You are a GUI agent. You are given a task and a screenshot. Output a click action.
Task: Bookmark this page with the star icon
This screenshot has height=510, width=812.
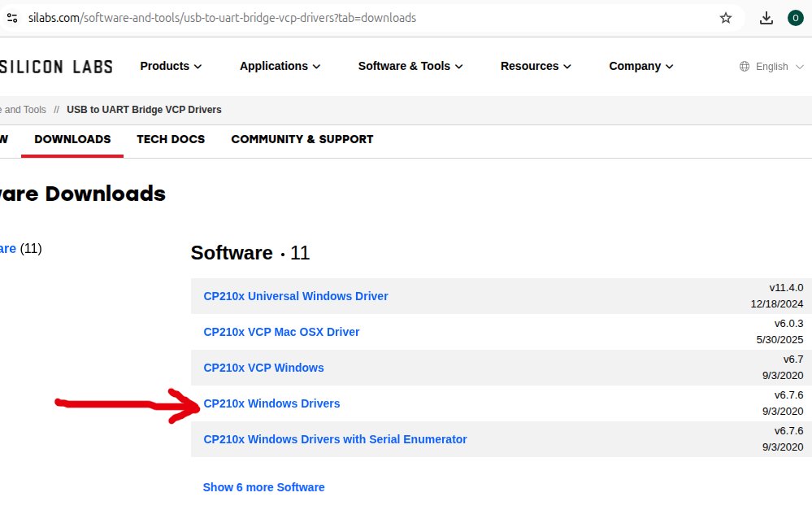tap(726, 18)
